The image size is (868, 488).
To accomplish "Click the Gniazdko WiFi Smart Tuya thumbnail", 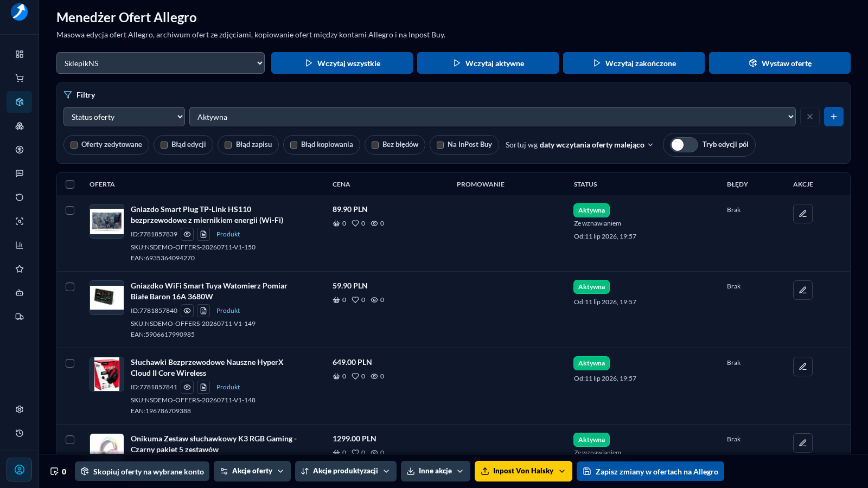I will 107,298.
